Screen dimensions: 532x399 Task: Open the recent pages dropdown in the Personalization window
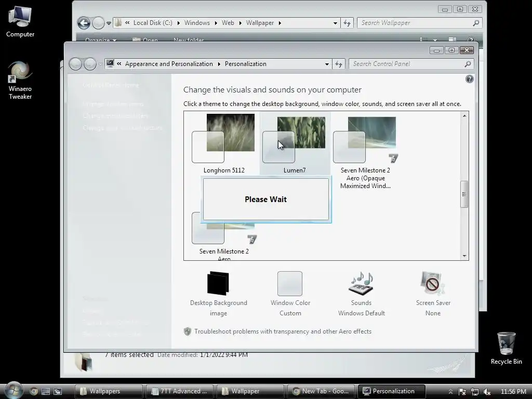[100, 64]
